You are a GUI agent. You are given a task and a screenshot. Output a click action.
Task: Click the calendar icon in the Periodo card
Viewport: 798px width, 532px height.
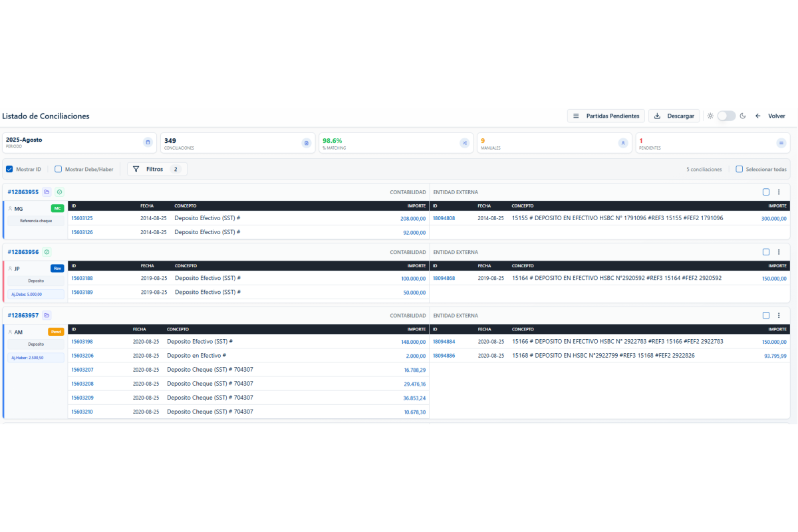tap(148, 143)
